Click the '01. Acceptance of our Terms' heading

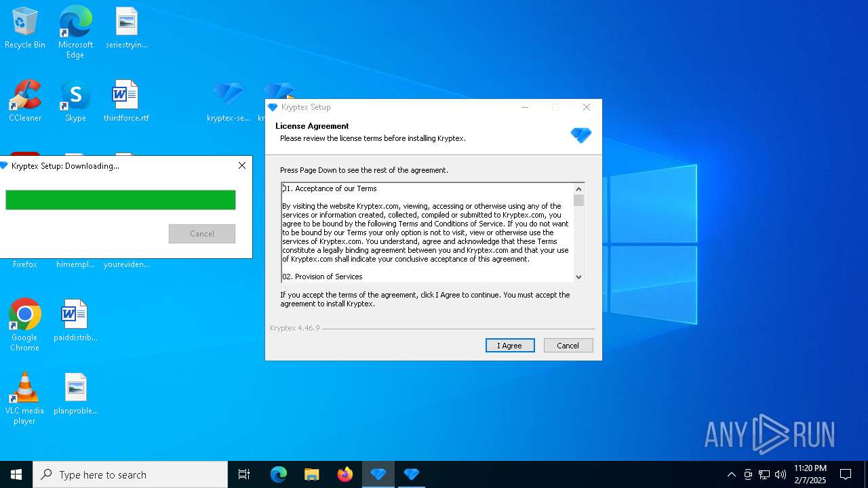330,188
